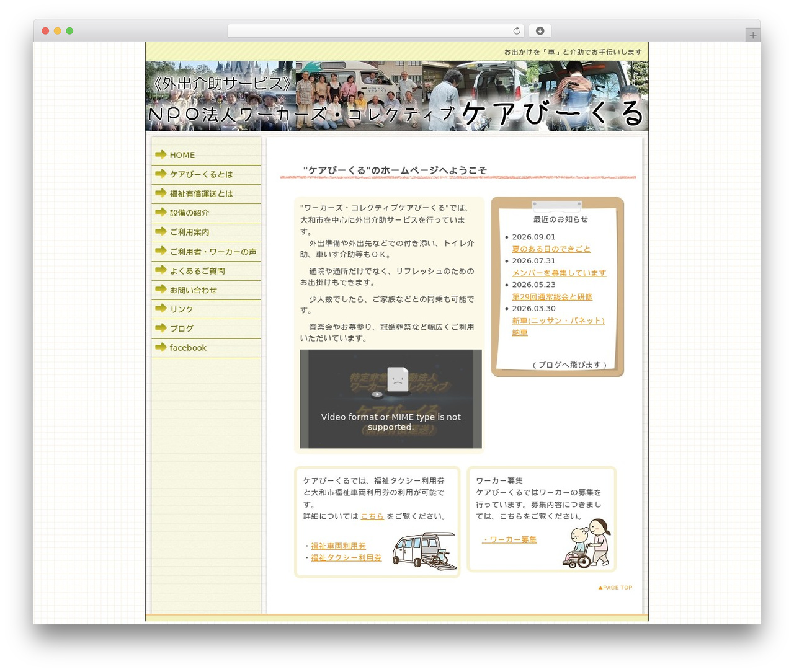Open the facebook menu item

pyautogui.click(x=206, y=348)
